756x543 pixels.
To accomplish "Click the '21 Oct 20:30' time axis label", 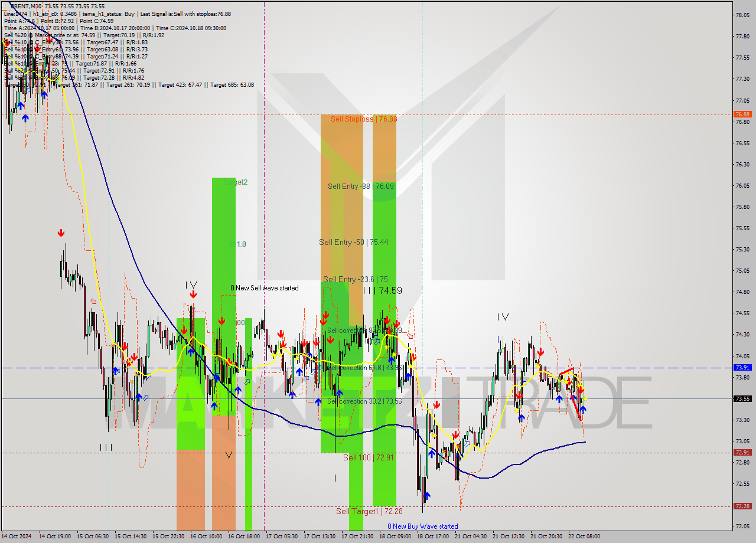I will click(x=547, y=537).
